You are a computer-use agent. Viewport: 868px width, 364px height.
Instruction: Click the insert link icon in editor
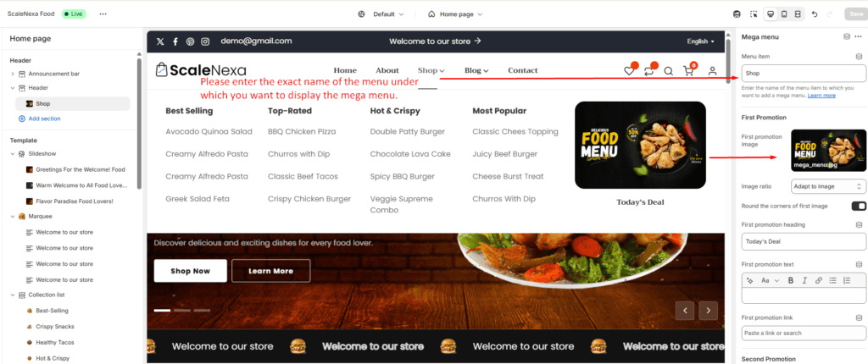point(818,280)
